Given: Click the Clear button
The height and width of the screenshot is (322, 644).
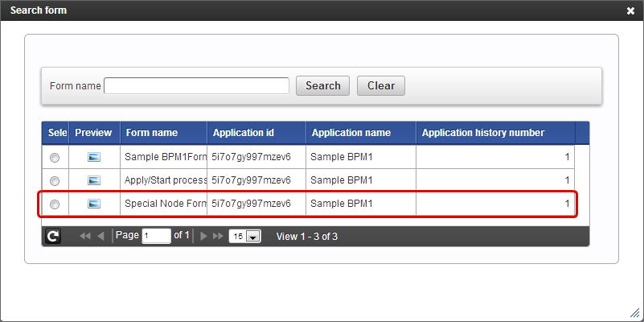Looking at the screenshot, I should click(x=381, y=85).
